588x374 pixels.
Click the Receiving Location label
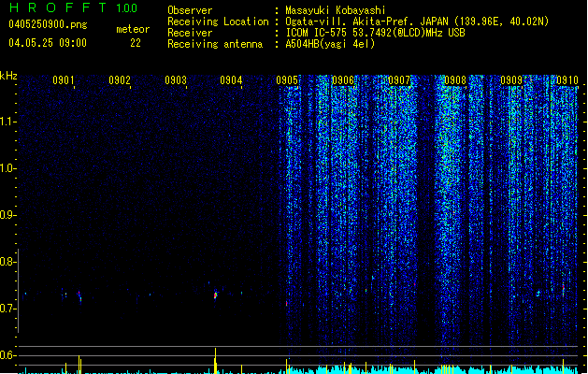(218, 22)
